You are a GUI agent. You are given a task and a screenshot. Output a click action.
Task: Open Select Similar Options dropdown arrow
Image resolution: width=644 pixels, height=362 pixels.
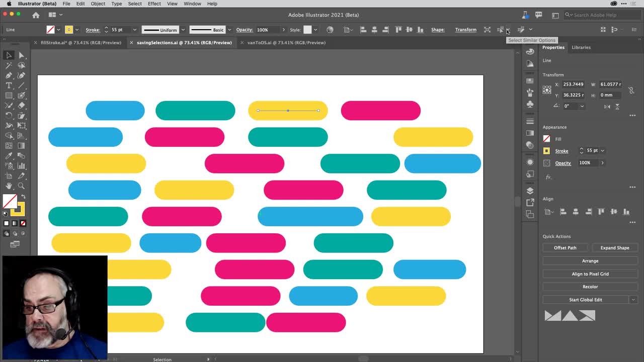pyautogui.click(x=508, y=30)
